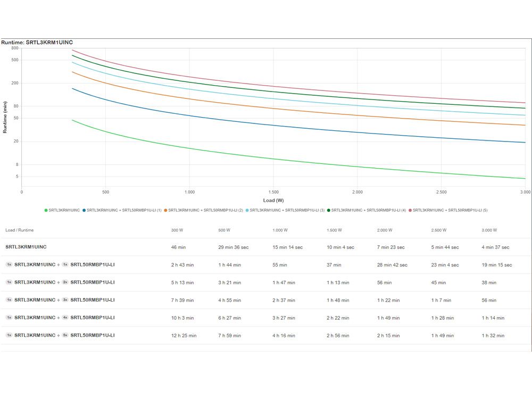Click the 12 h 25 min runtime cell
532x399 pixels.
(184, 336)
